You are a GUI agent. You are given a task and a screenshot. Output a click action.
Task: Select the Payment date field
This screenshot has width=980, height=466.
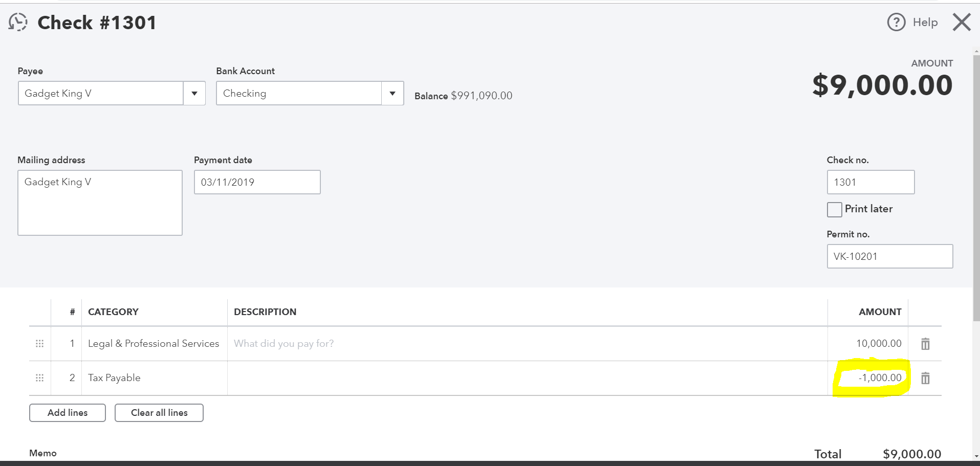coord(257,182)
